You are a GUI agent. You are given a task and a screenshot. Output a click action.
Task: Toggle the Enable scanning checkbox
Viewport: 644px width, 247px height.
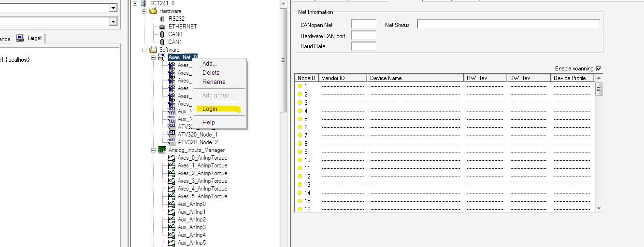coord(599,69)
